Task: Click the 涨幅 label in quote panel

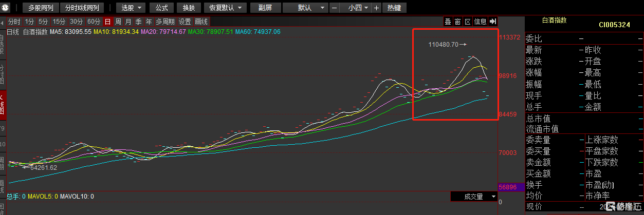Action: 534,73
